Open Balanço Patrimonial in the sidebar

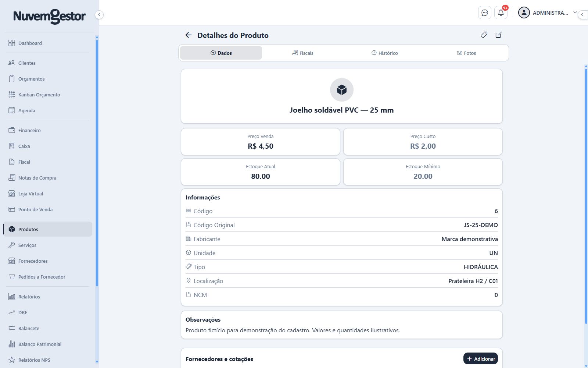pyautogui.click(x=47, y=344)
